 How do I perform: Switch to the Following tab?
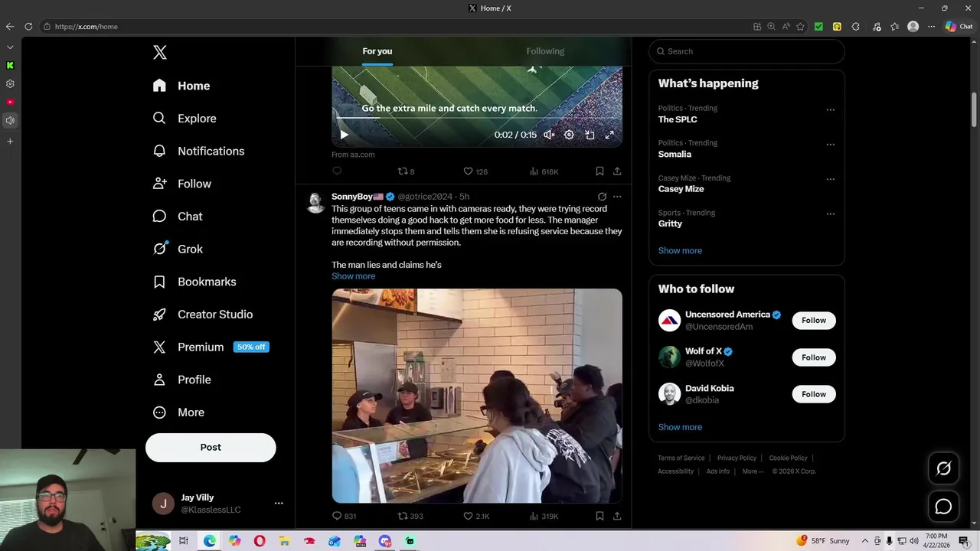pos(545,51)
